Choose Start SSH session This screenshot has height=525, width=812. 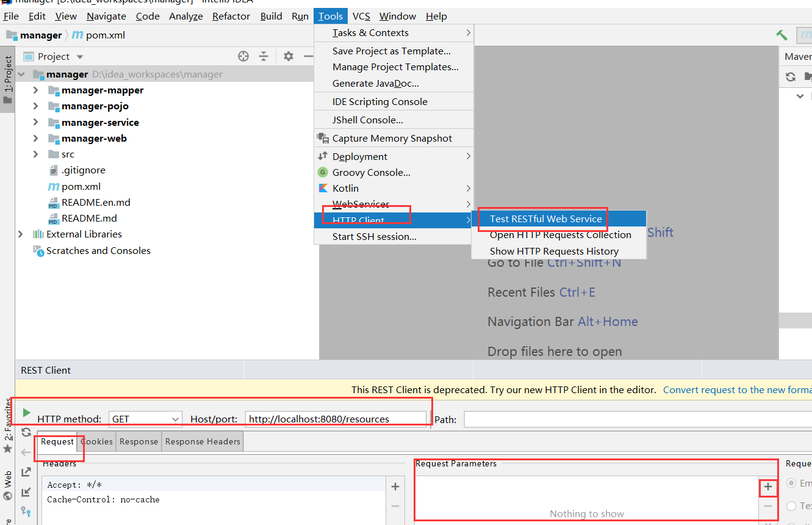point(394,237)
